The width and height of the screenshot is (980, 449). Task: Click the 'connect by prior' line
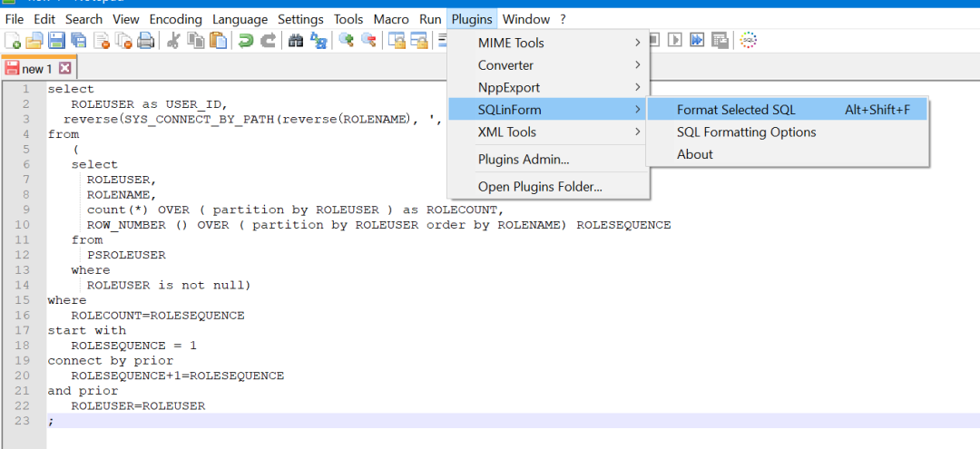point(111,360)
